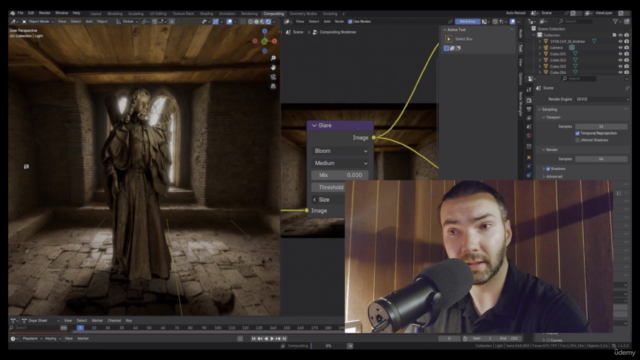
Task: Collapse the Sampling panel
Action: pos(540,109)
